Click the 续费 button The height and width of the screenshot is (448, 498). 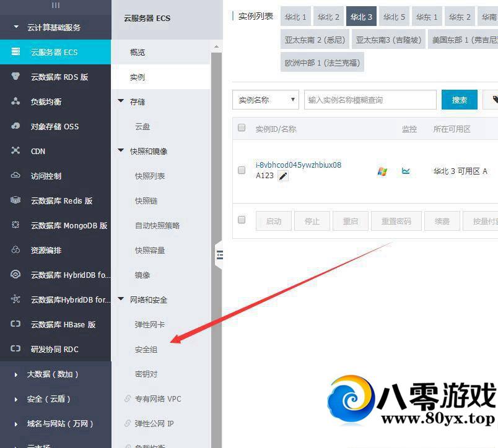(442, 221)
